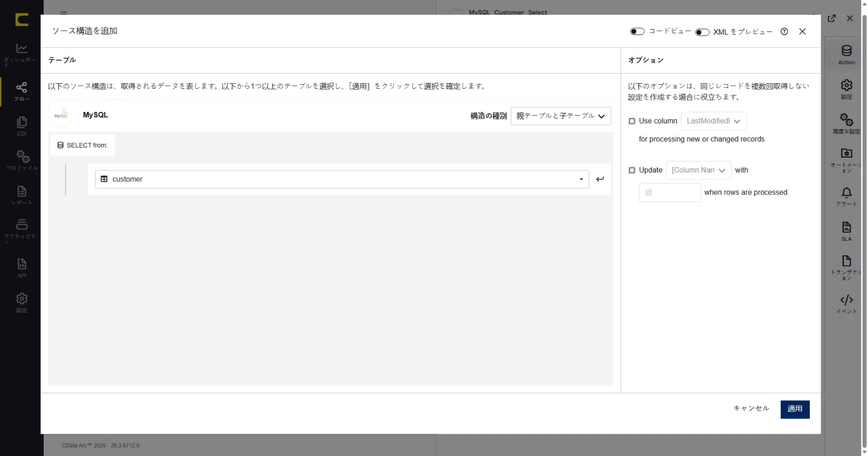Open レポート in the sidebar
Screen dimensions: 868x456
coord(22,195)
